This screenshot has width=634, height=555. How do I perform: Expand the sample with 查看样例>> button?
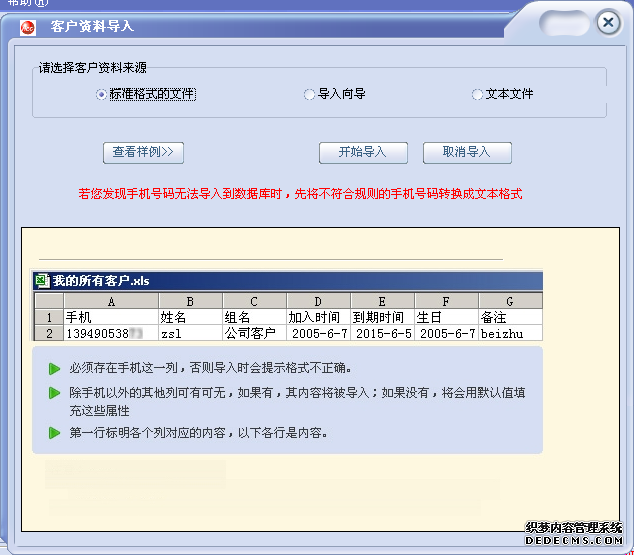143,153
